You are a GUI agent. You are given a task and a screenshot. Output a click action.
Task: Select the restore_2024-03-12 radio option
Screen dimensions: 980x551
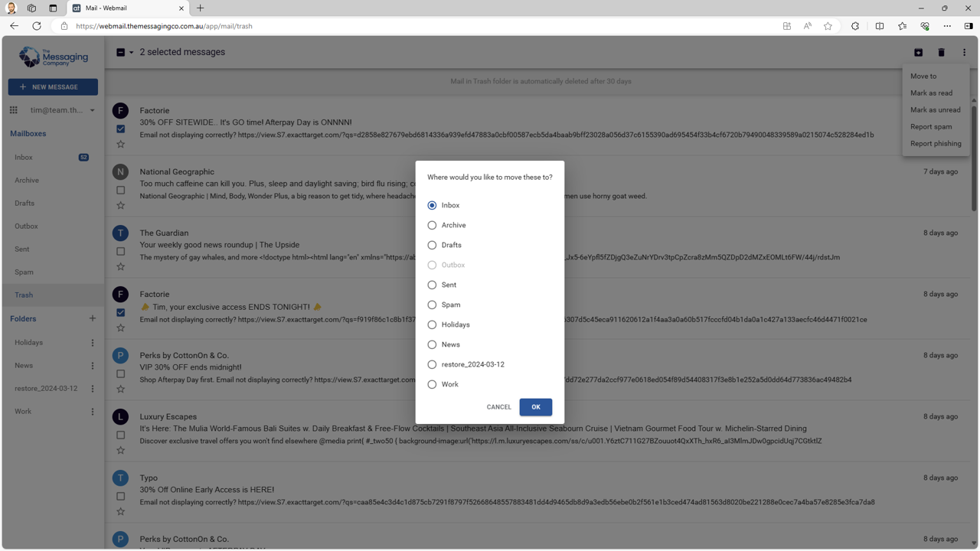432,364
